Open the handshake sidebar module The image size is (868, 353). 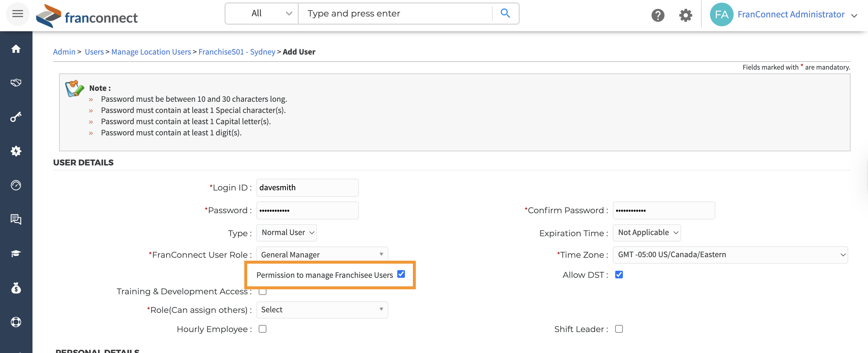pos(16,83)
